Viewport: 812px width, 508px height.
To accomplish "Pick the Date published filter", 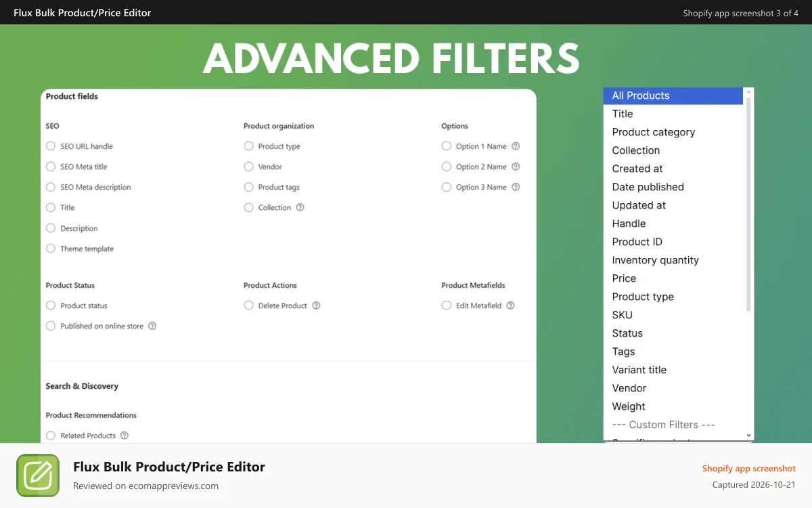I will click(673, 187).
